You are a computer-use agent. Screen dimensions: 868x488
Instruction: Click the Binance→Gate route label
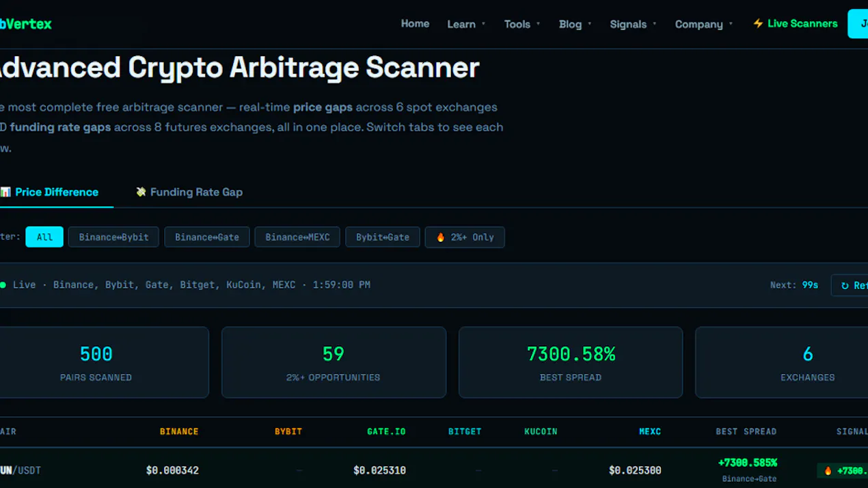click(x=750, y=478)
